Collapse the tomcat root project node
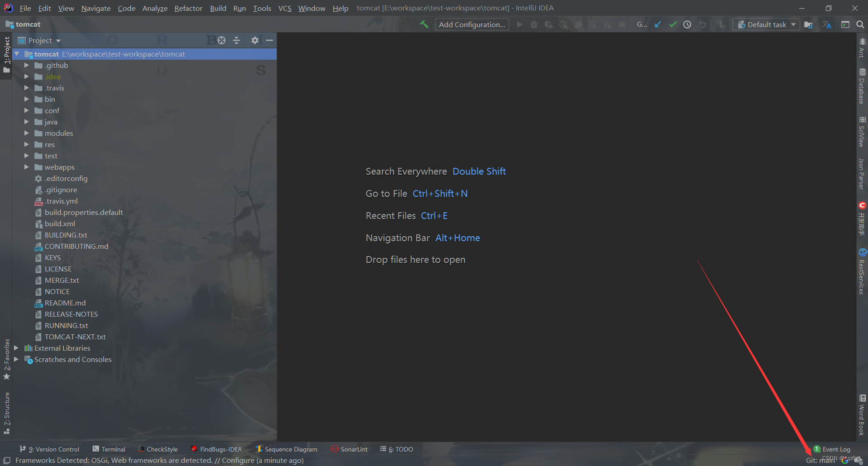Viewport: 868px width, 466px height. tap(17, 54)
